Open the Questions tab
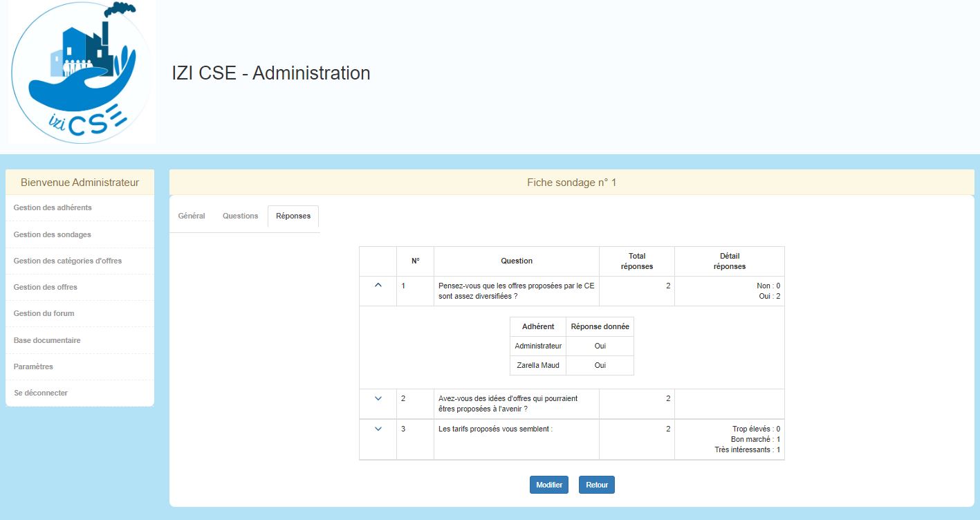 coord(240,216)
